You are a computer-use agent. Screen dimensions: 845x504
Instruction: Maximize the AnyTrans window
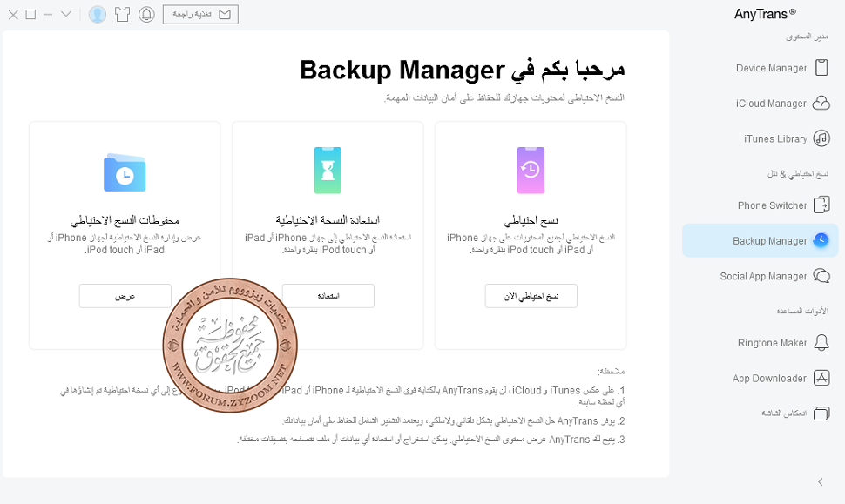tap(30, 15)
